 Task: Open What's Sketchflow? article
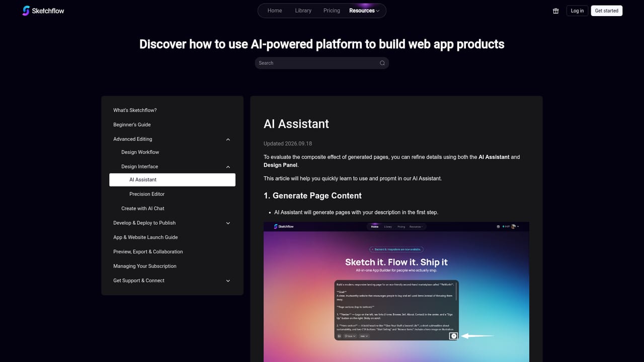(x=135, y=110)
